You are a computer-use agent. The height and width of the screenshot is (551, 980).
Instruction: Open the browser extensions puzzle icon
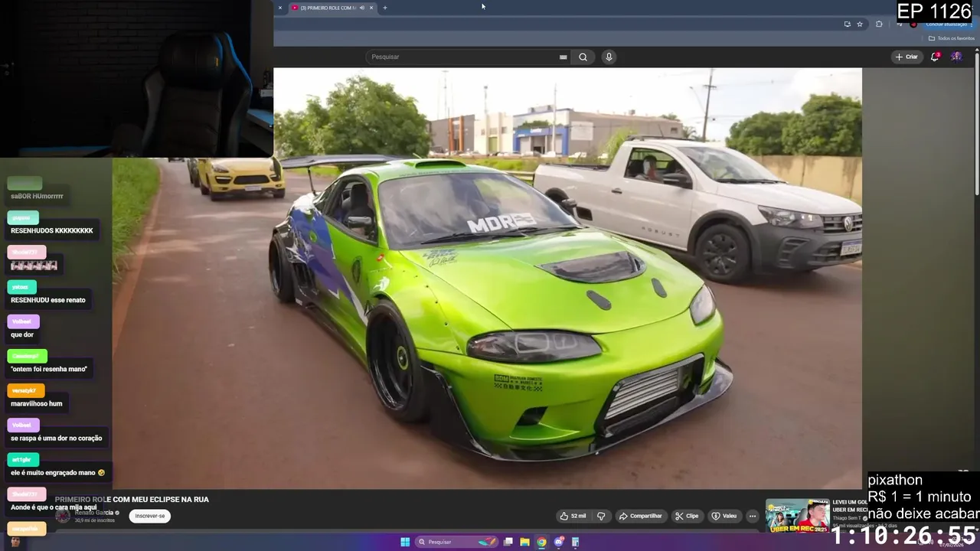(879, 24)
